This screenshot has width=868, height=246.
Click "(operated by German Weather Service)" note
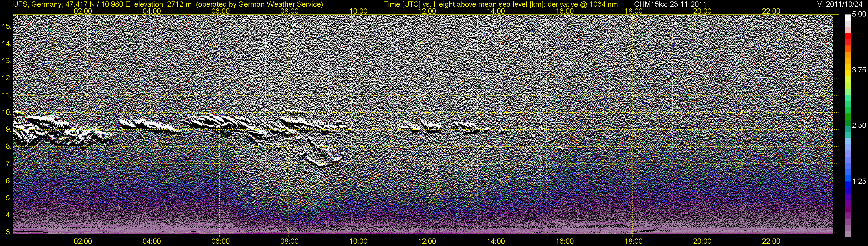(x=259, y=4)
